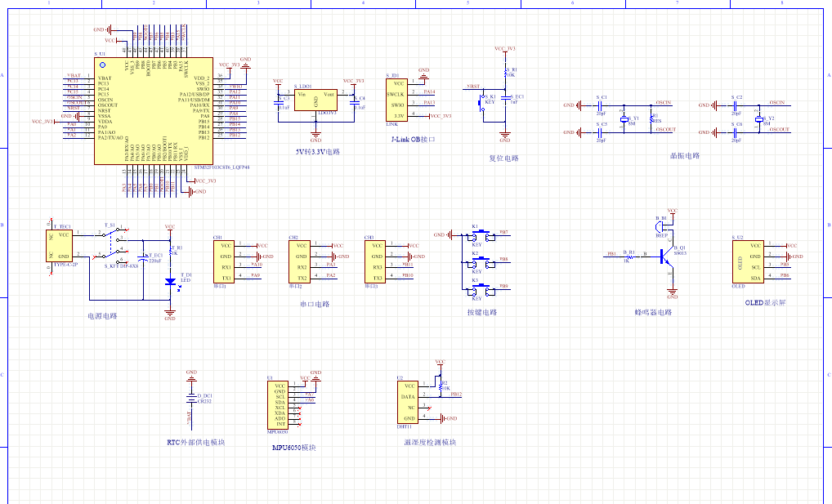Image resolution: width=832 pixels, height=504 pixels.
Task: Select the T_D1 LED diode symbol
Action: 170,282
